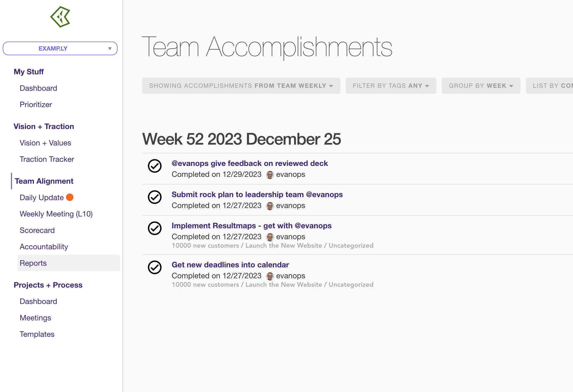Open Scorecard from the sidebar

(x=37, y=230)
